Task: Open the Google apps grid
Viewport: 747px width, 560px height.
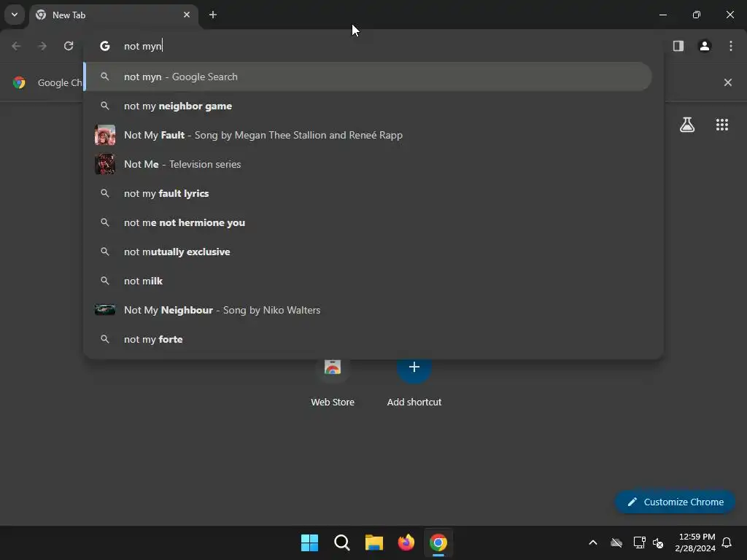Action: point(722,125)
